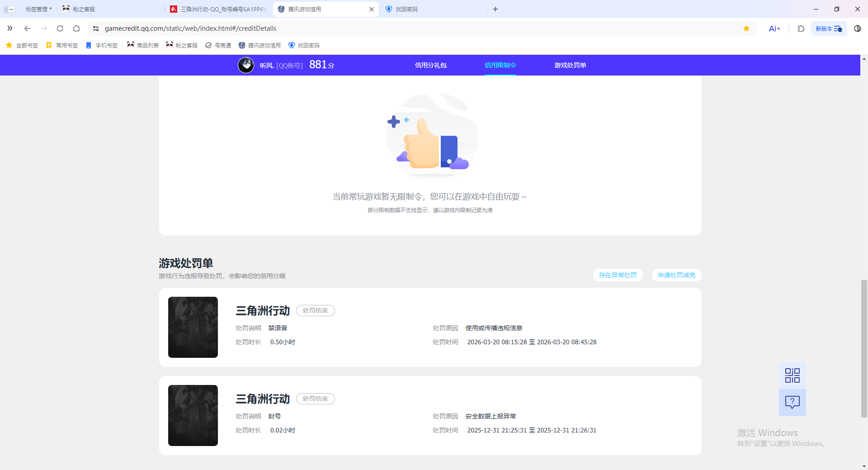Switch to the 三角洲行动-QQ browser tab
The width and height of the screenshot is (868, 470).
[219, 9]
